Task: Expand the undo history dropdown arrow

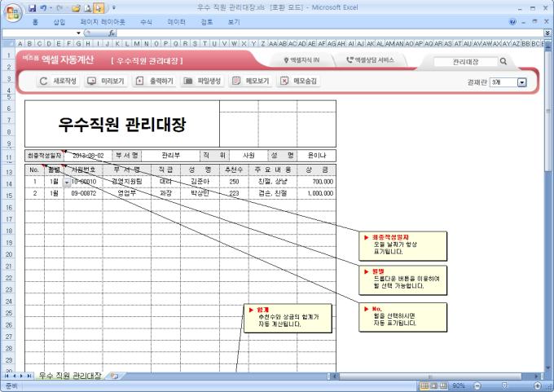Action: [x=51, y=8]
